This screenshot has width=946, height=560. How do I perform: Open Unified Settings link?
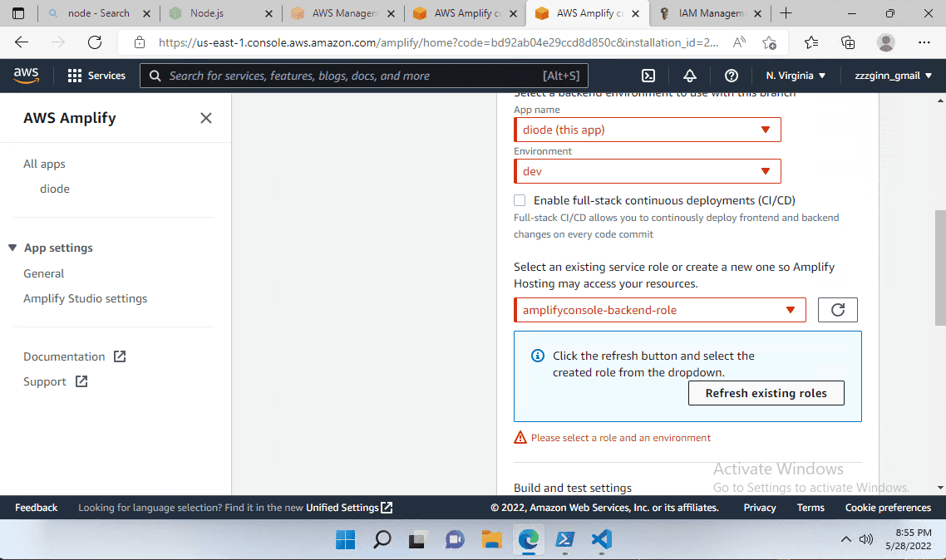click(x=348, y=508)
